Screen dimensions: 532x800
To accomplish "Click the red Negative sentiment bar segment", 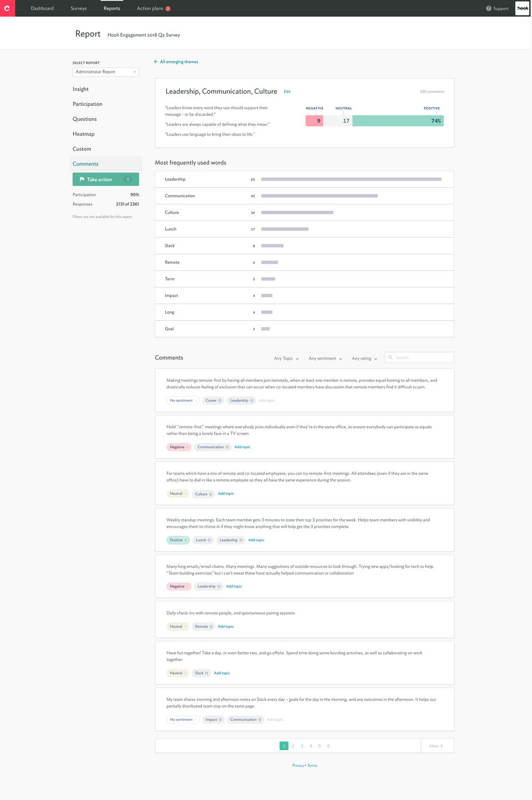I will pos(314,121).
